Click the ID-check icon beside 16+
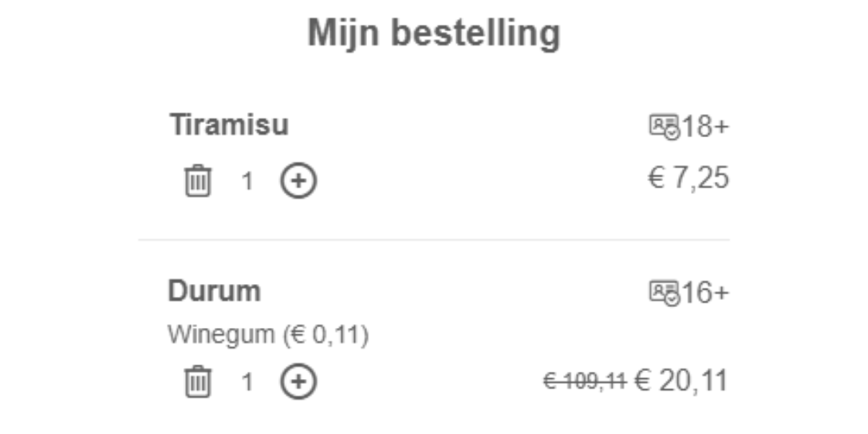Image resolution: width=868 pixels, height=434 pixels. 665,293
